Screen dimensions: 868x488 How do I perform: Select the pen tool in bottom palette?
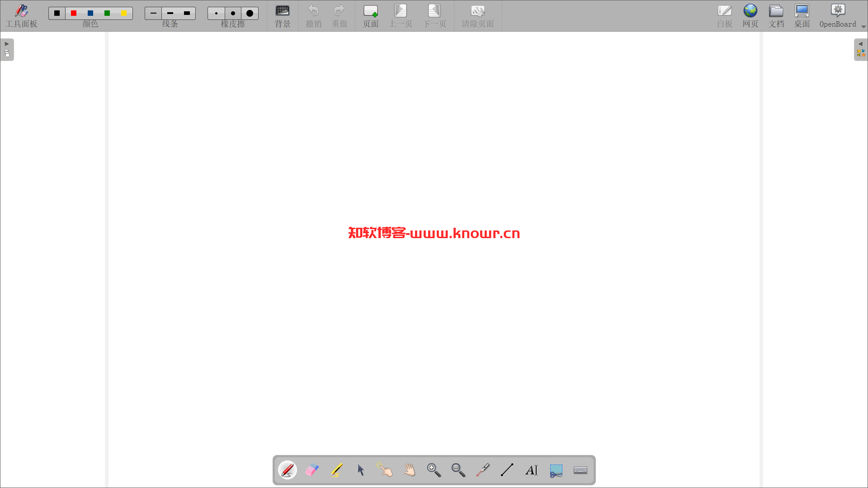(x=288, y=470)
